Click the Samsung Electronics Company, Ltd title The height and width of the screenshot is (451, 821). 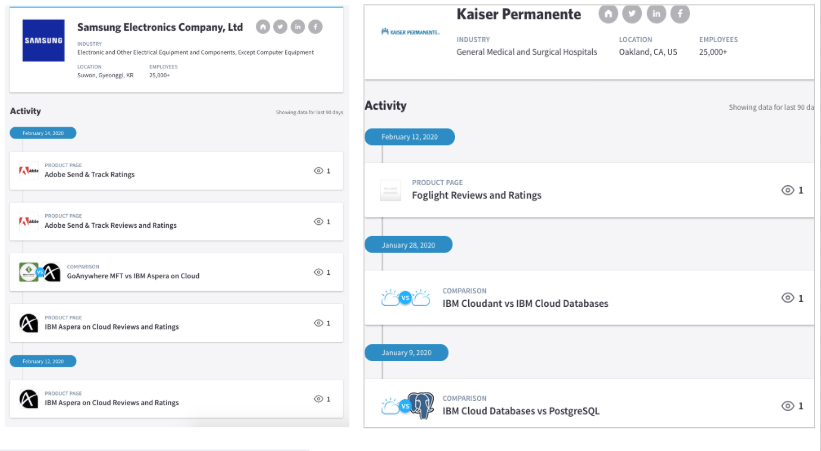(160, 27)
